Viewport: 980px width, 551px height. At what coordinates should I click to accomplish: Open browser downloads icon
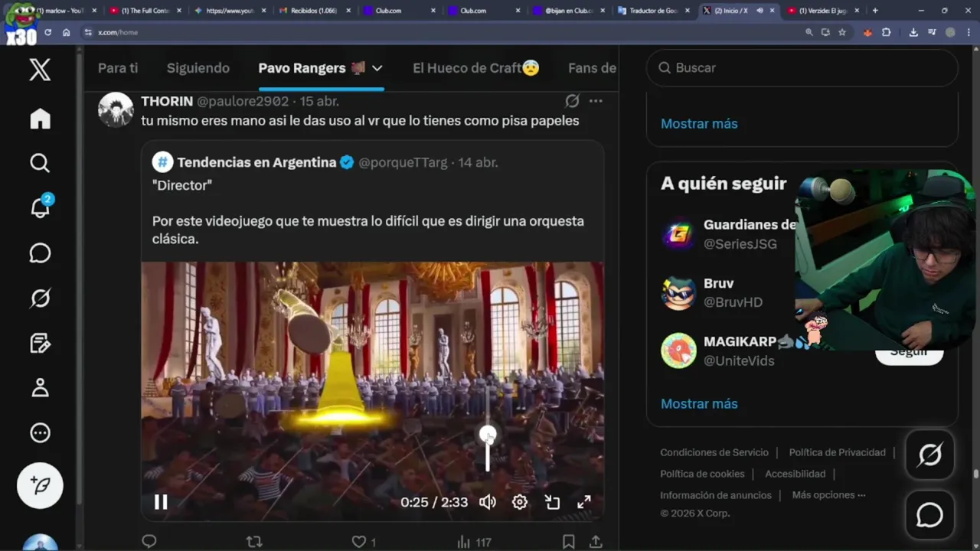[913, 32]
